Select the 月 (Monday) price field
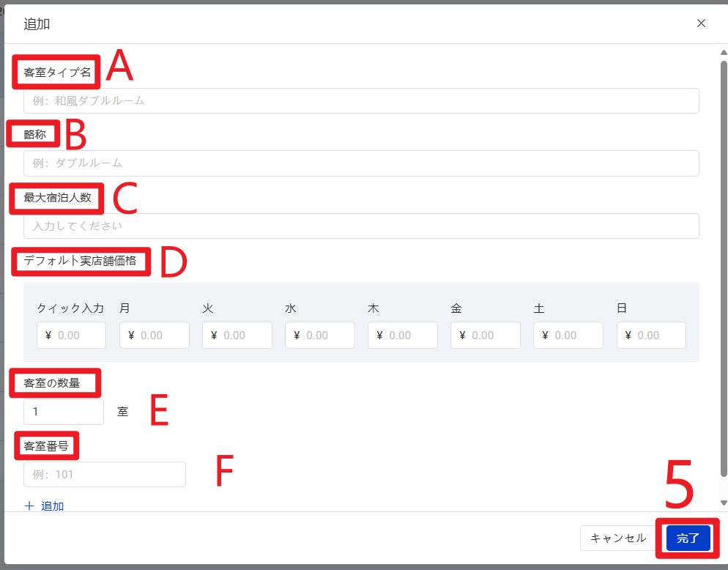Image resolution: width=728 pixels, height=570 pixels. click(155, 336)
